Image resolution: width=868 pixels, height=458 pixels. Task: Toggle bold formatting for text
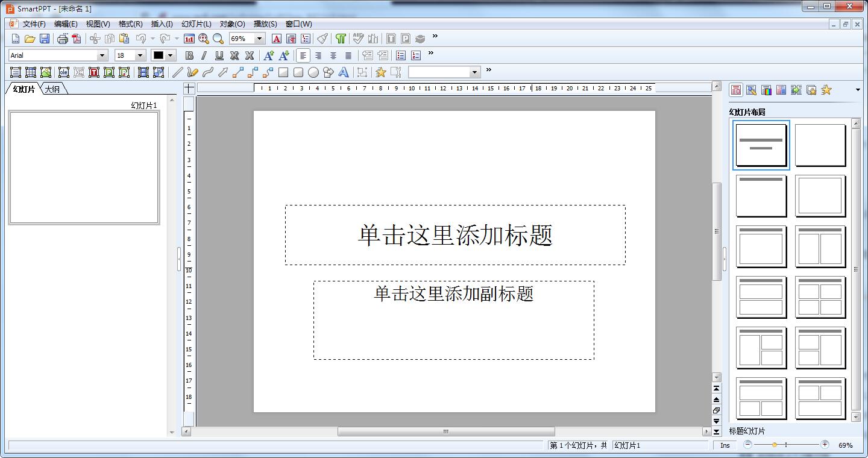tap(189, 55)
